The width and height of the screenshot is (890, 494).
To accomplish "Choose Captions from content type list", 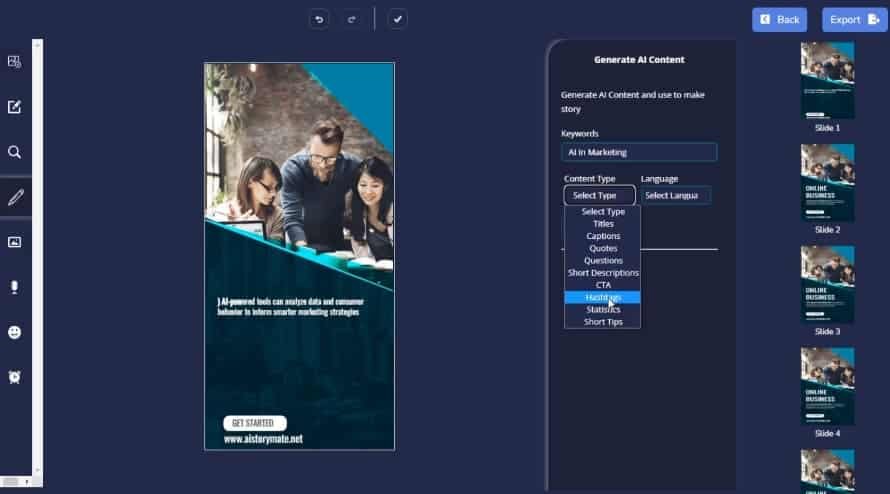I will pos(603,236).
